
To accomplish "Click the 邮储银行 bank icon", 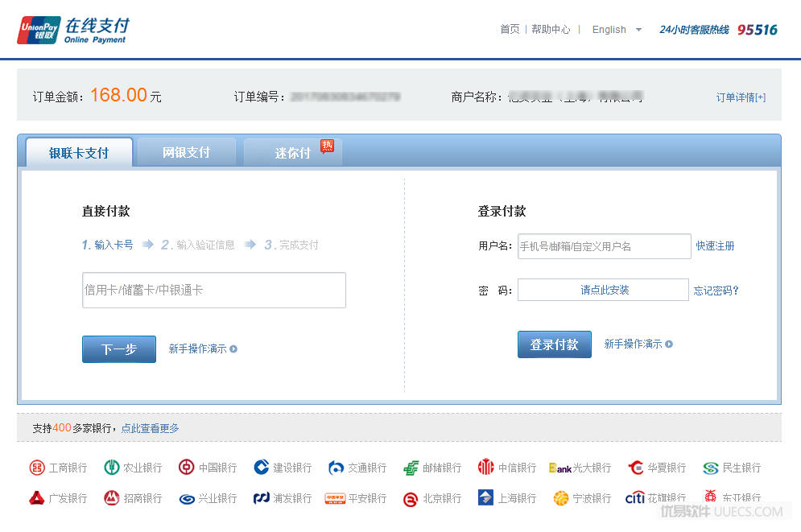I will [x=411, y=468].
